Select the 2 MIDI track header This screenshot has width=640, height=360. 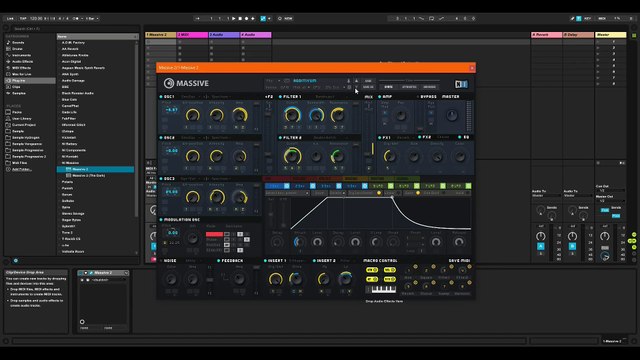(x=192, y=35)
